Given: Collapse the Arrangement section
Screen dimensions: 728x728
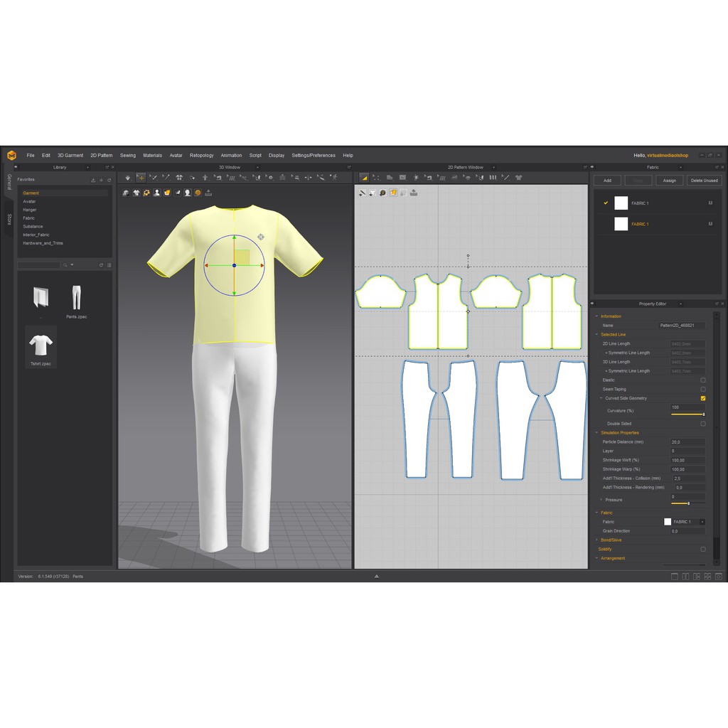Looking at the screenshot, I should pyautogui.click(x=597, y=558).
